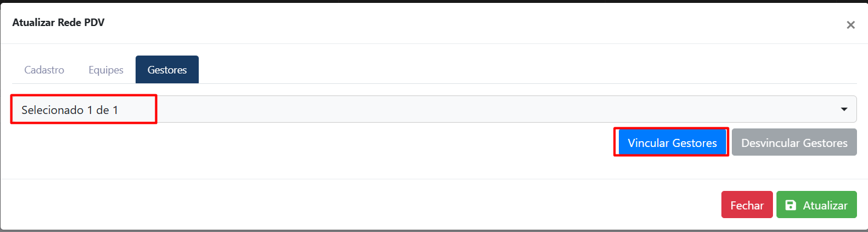Viewport: 868px width, 232px height.
Task: Click the word "Vincular" on blue button
Action: [648, 143]
